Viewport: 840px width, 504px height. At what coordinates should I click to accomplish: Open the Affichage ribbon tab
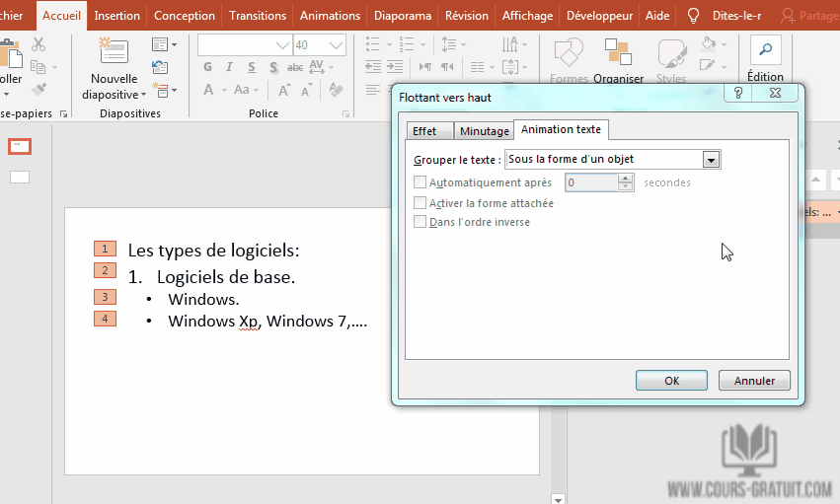527,16
